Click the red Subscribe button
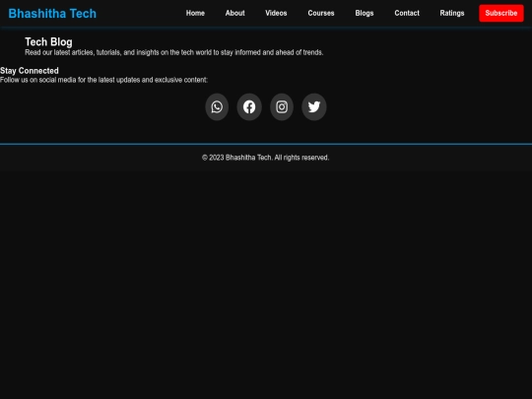Screen dimensions: 532x399 point(501,13)
